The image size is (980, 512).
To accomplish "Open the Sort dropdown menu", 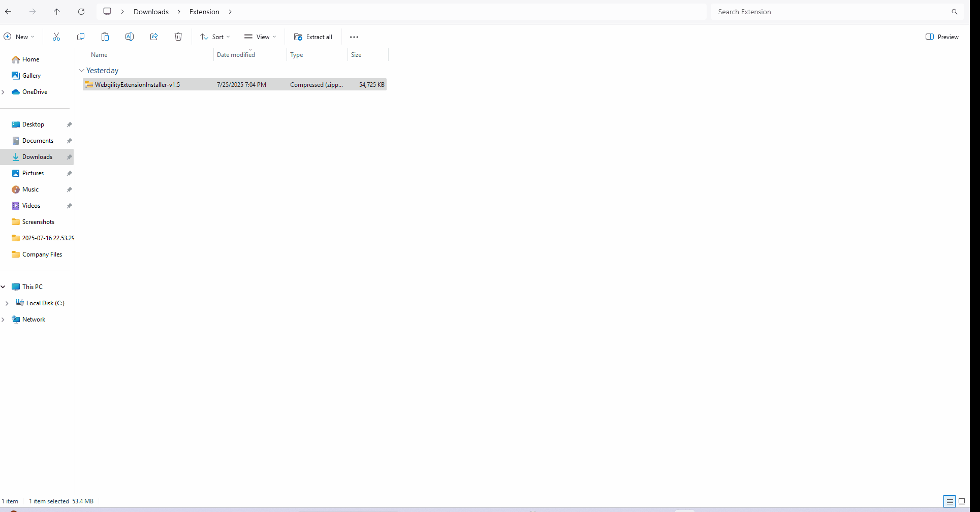I will pos(215,37).
